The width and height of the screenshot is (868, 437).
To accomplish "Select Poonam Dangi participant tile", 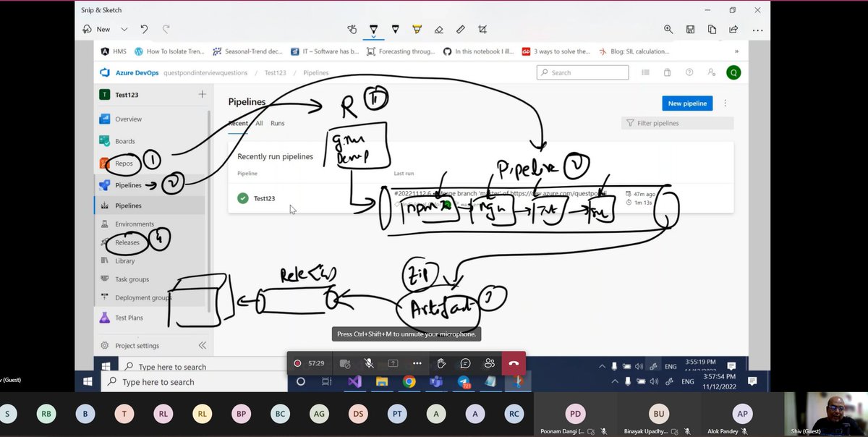I will [x=574, y=414].
